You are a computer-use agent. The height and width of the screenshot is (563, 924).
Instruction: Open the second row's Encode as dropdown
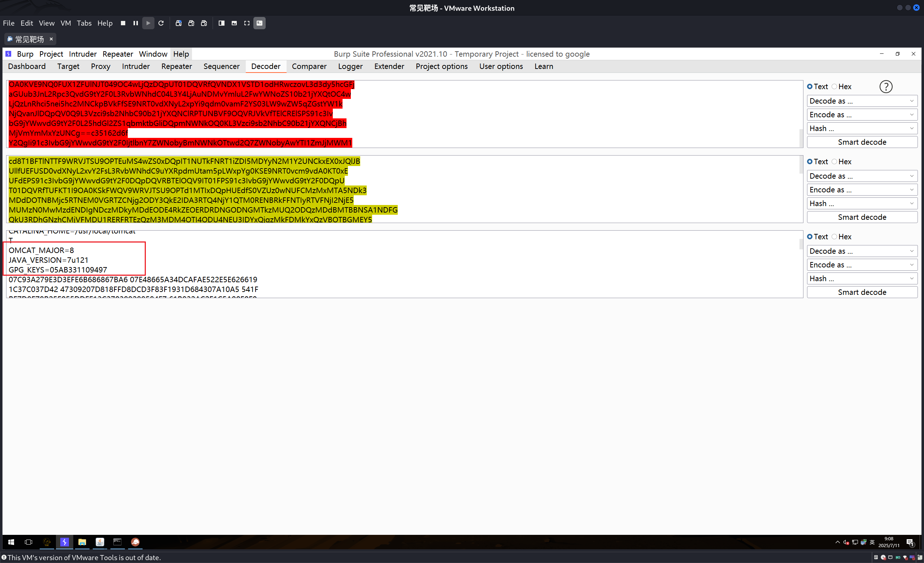(861, 190)
